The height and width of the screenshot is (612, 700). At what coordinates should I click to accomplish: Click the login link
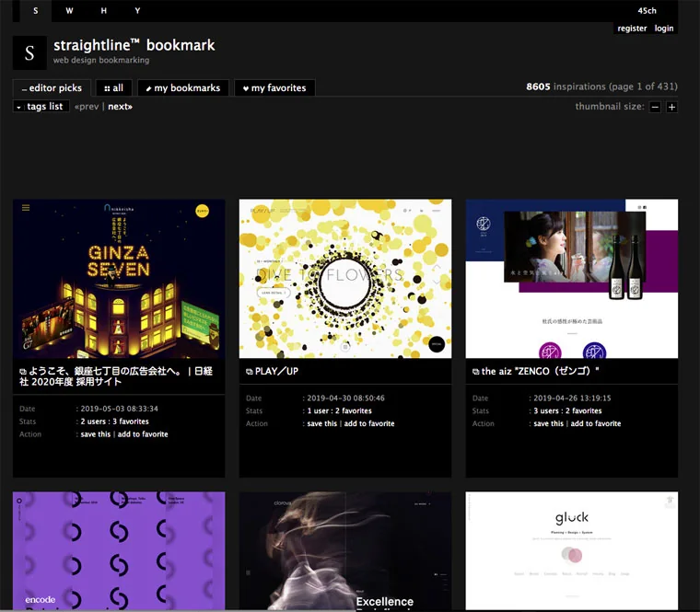(x=664, y=29)
